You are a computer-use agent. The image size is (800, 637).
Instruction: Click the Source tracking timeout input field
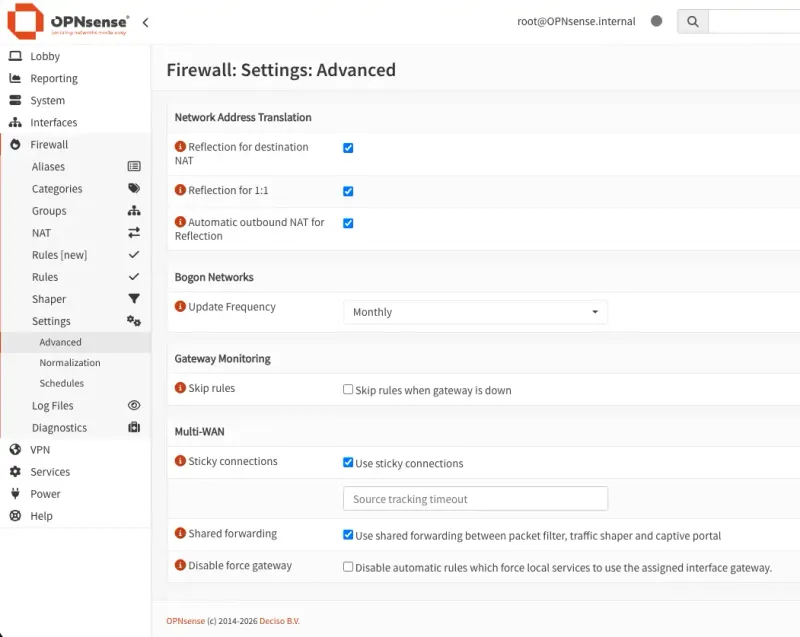475,498
